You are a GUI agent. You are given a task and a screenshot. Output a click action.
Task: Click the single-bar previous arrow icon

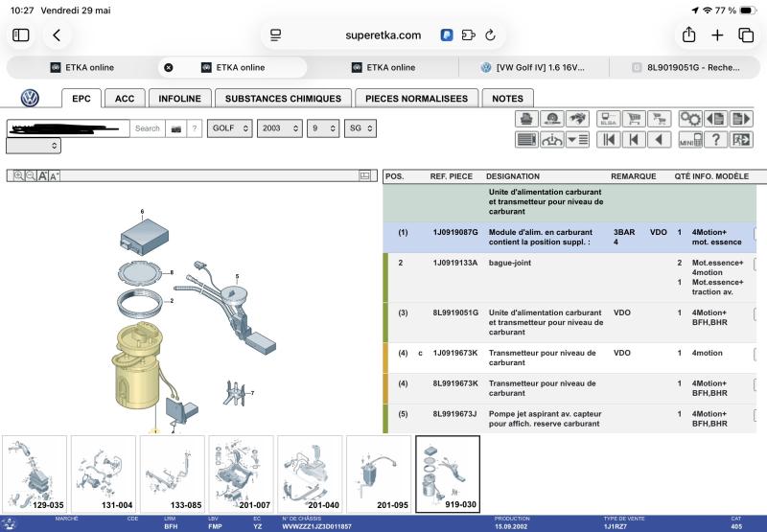[x=634, y=140]
